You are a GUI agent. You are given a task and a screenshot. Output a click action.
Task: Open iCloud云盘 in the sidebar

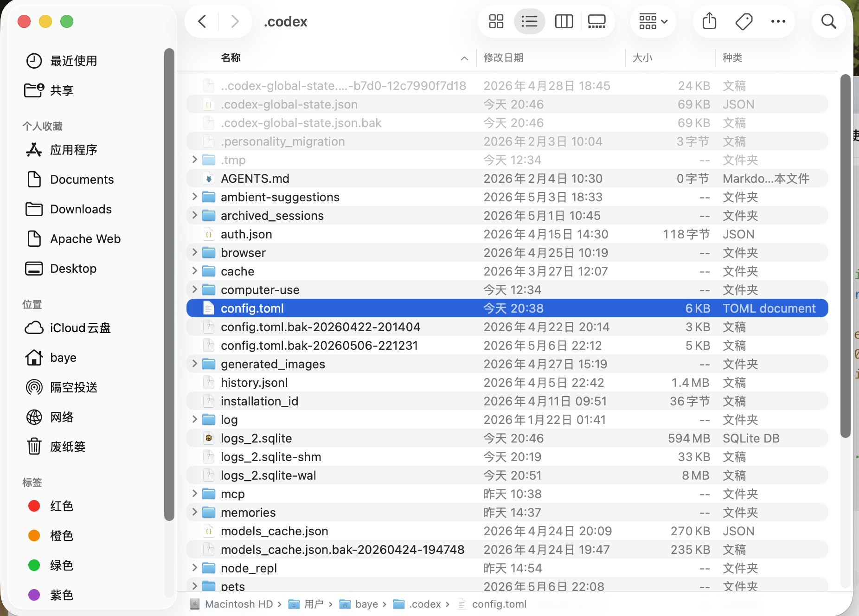pyautogui.click(x=68, y=328)
